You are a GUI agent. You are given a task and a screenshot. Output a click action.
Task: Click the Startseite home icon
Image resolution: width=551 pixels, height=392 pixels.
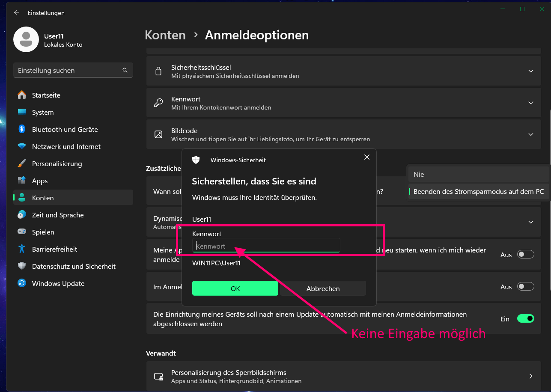point(22,95)
